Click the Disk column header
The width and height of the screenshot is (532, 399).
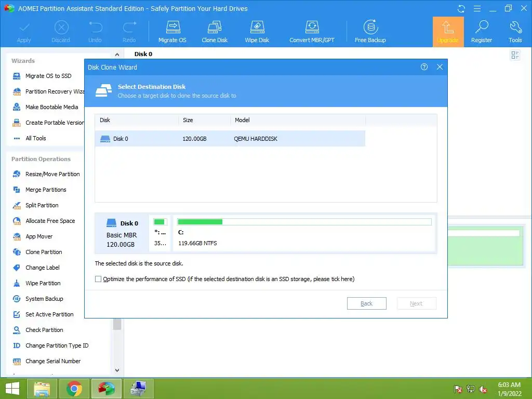137,120
